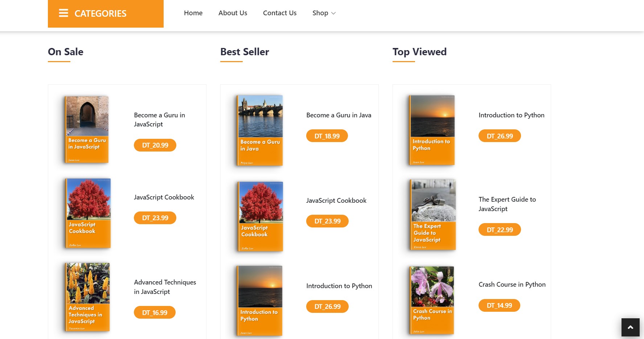
Task: Open 'Become a Guru in JavaScript' title link
Action: tap(159, 120)
